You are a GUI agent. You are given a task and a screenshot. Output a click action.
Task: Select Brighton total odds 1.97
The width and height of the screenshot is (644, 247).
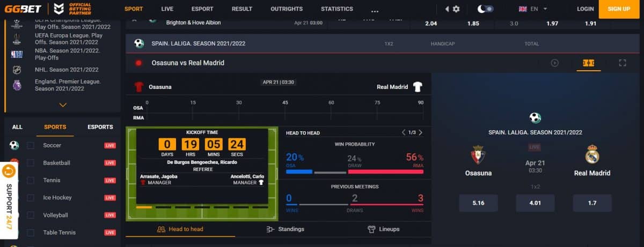pos(552,24)
